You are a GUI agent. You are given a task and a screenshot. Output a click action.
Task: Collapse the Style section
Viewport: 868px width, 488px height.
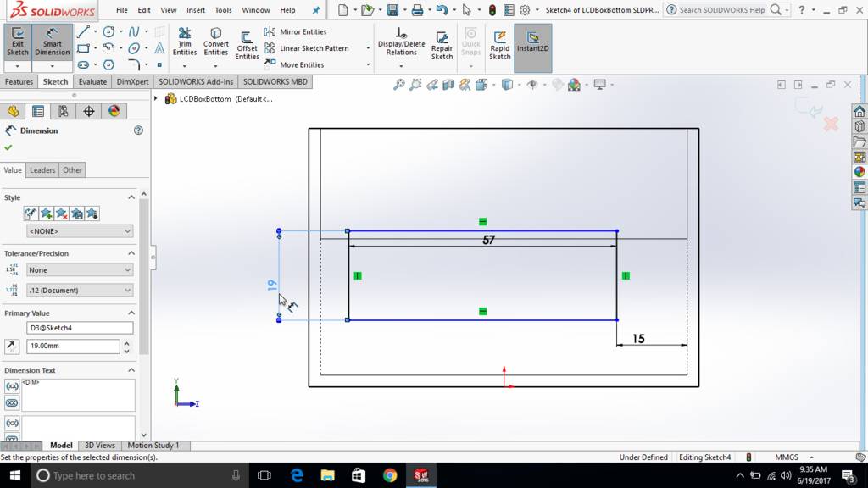pos(131,197)
